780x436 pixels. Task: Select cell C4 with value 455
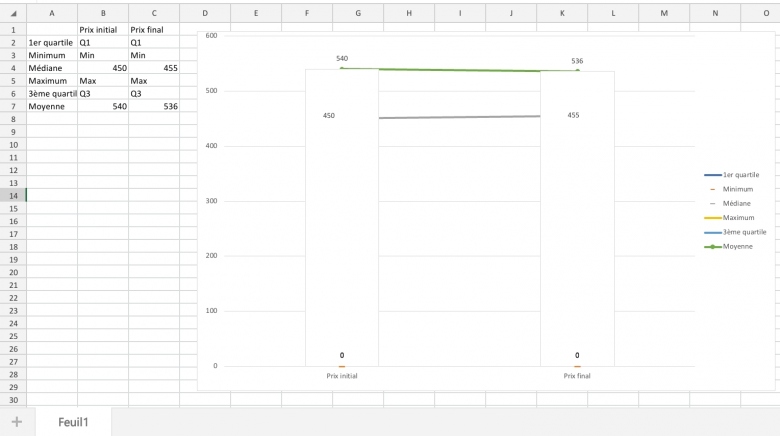[x=154, y=68]
